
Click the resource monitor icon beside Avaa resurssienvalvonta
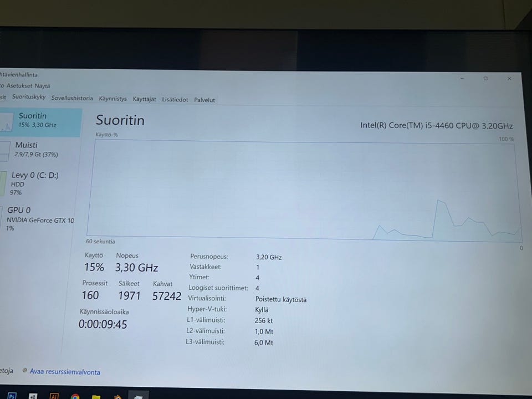coord(24,370)
